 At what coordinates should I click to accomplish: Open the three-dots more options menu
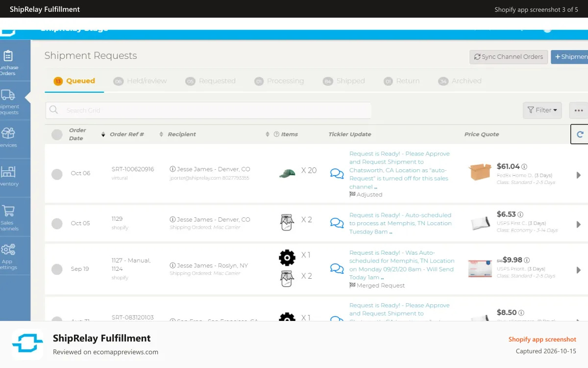(579, 110)
